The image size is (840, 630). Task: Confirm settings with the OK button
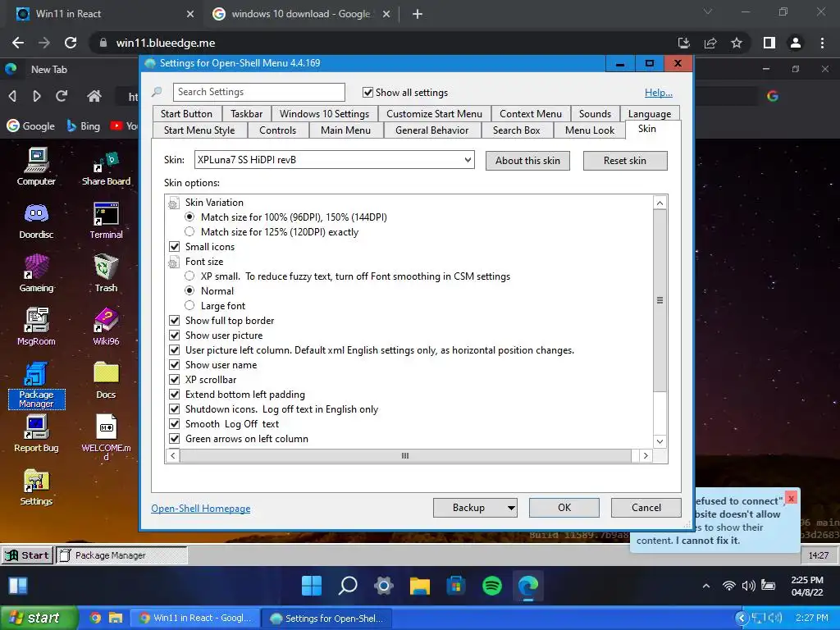(x=564, y=507)
